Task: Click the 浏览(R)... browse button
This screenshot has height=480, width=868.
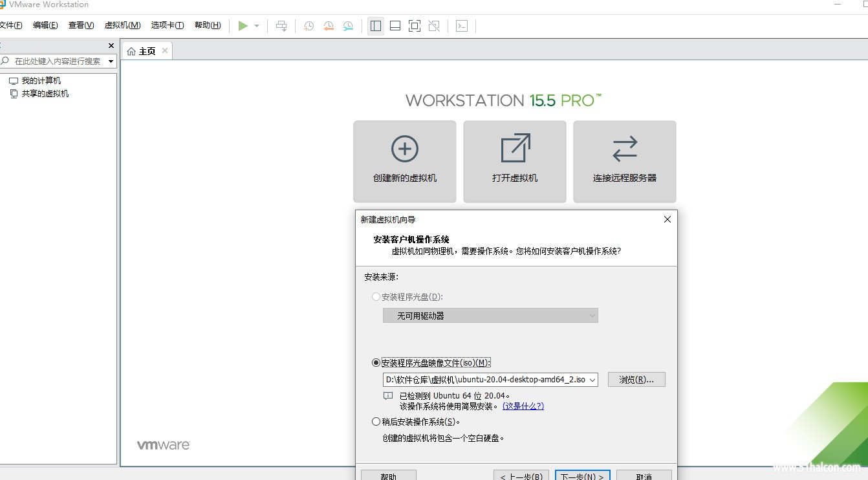Action: (x=636, y=380)
